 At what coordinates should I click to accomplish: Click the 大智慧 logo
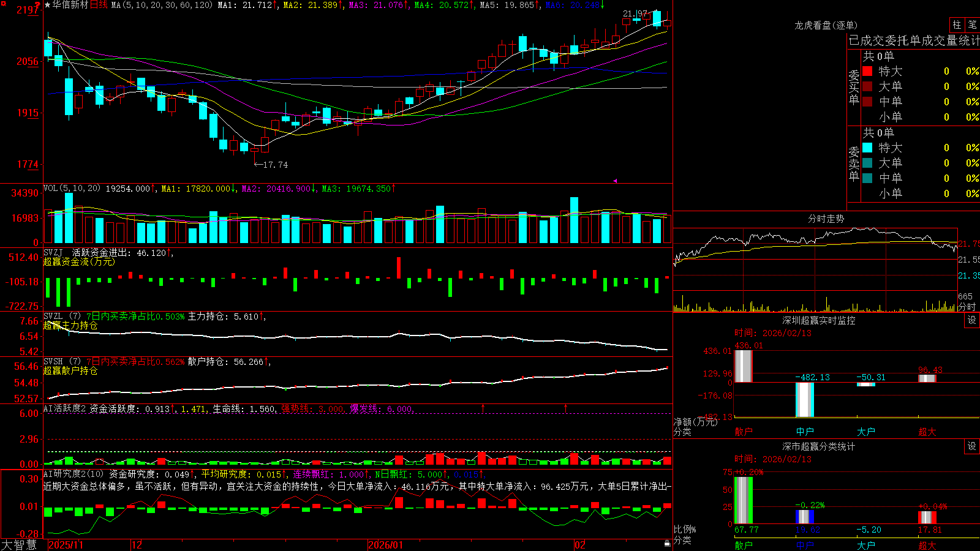(19, 545)
